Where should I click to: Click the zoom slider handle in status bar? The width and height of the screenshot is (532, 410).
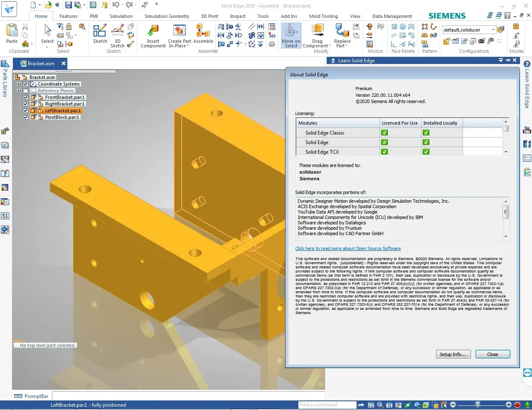point(478,405)
